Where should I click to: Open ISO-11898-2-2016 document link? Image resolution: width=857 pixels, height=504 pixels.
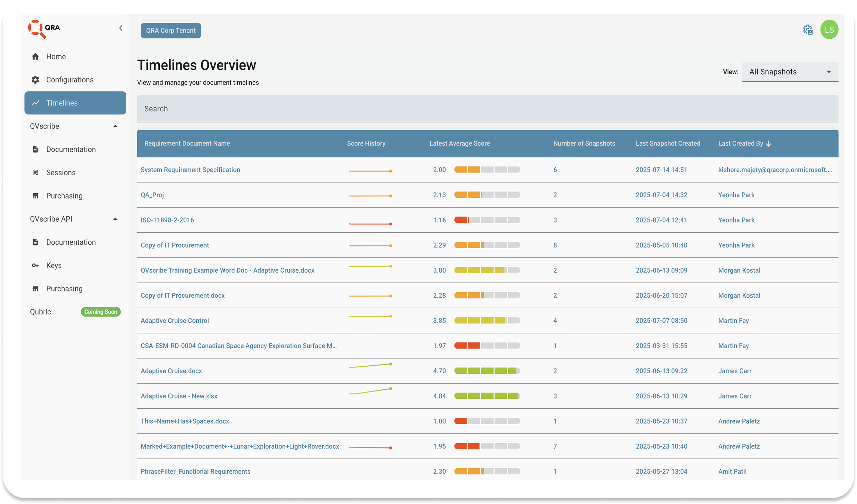pos(167,220)
